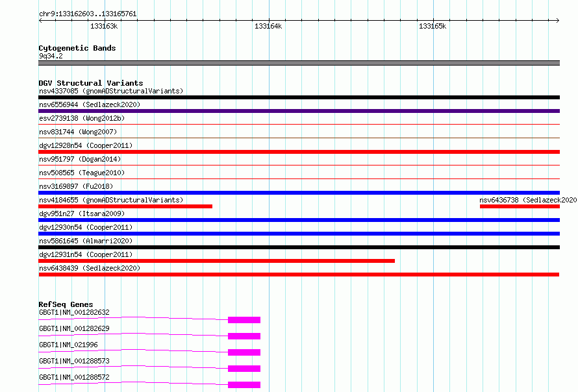Open nsv951797 (Dogan2014) label
Viewport: 578px width, 392px height.
pyautogui.click(x=80, y=159)
